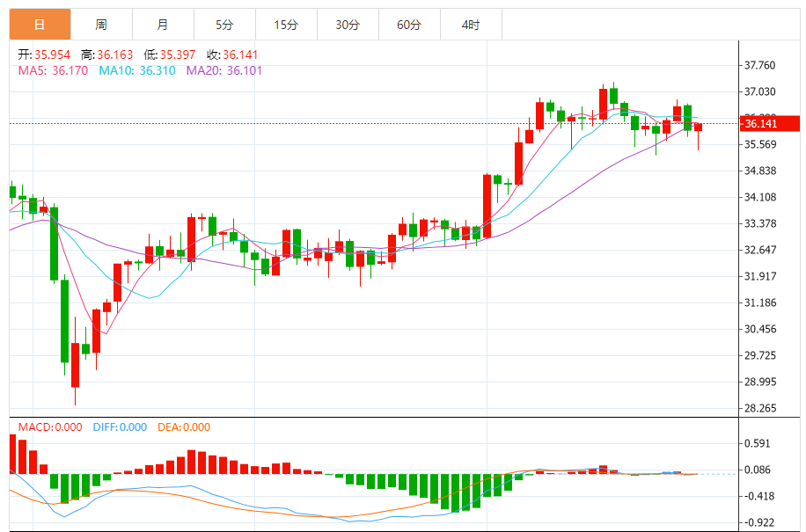The width and height of the screenshot is (806, 532).
Task: Click the MA5: 36.170 indicator label
Action: (x=53, y=70)
